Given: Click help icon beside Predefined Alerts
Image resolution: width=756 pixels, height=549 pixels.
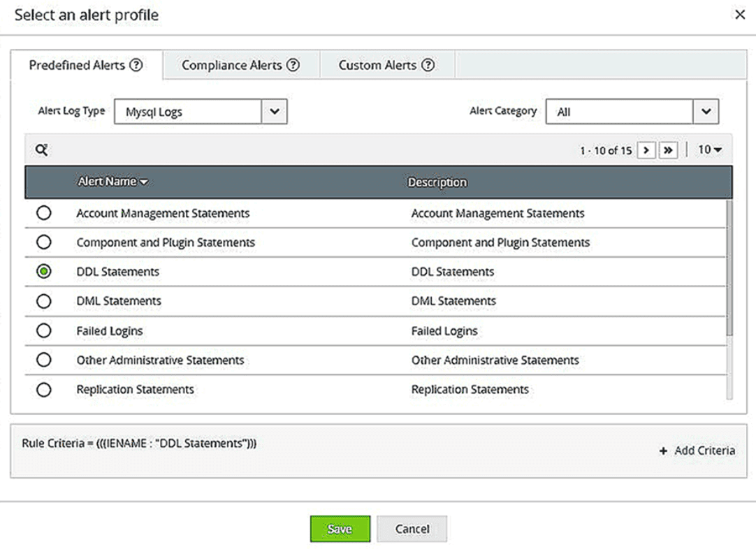Looking at the screenshot, I should (136, 65).
